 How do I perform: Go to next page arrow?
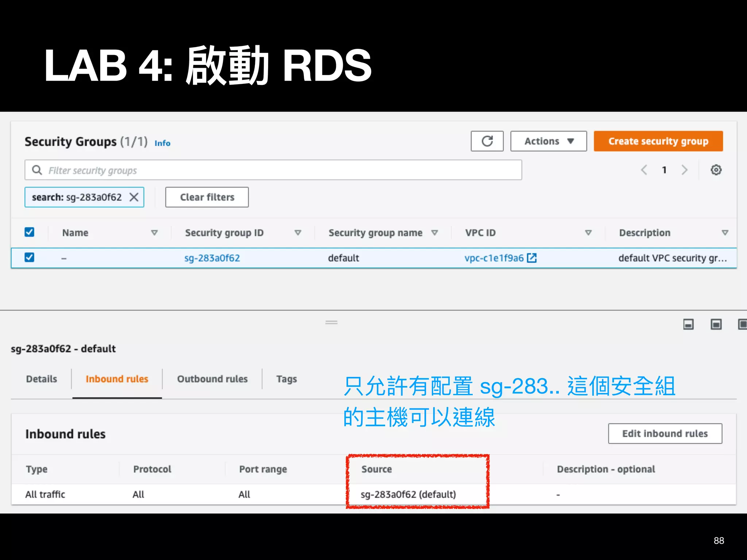click(684, 170)
